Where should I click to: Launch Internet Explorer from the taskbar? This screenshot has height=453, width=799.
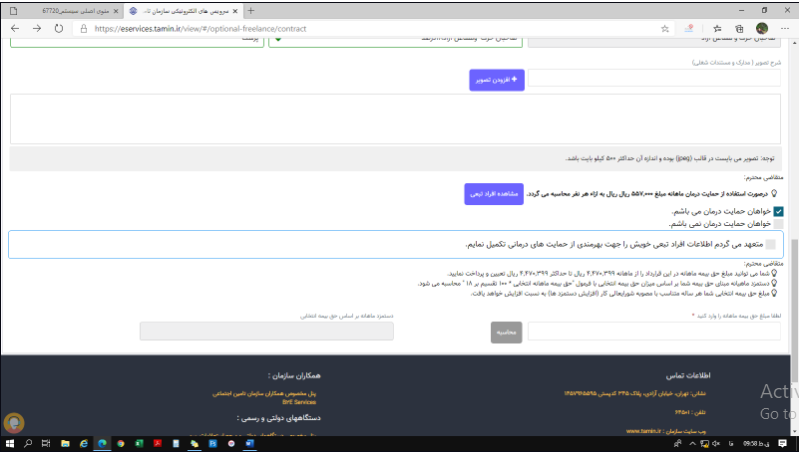click(84, 444)
